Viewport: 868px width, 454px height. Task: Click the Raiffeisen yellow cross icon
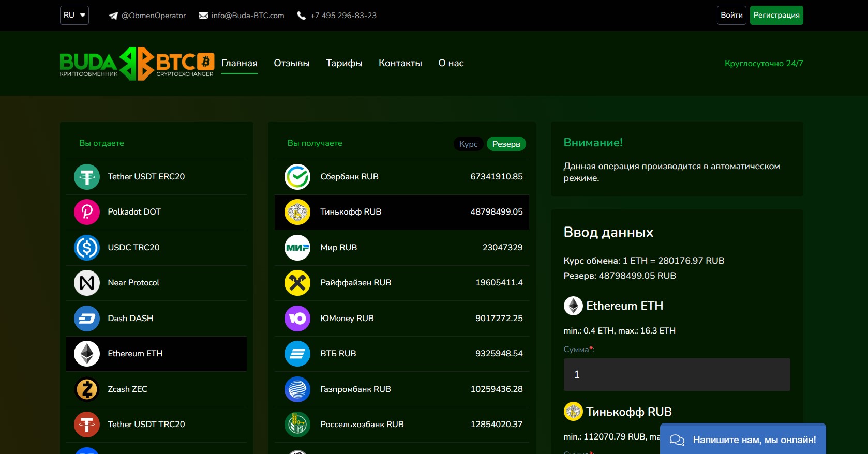click(297, 283)
